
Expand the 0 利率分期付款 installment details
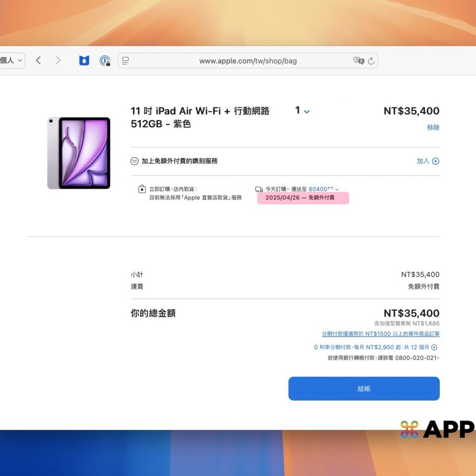[434, 347]
